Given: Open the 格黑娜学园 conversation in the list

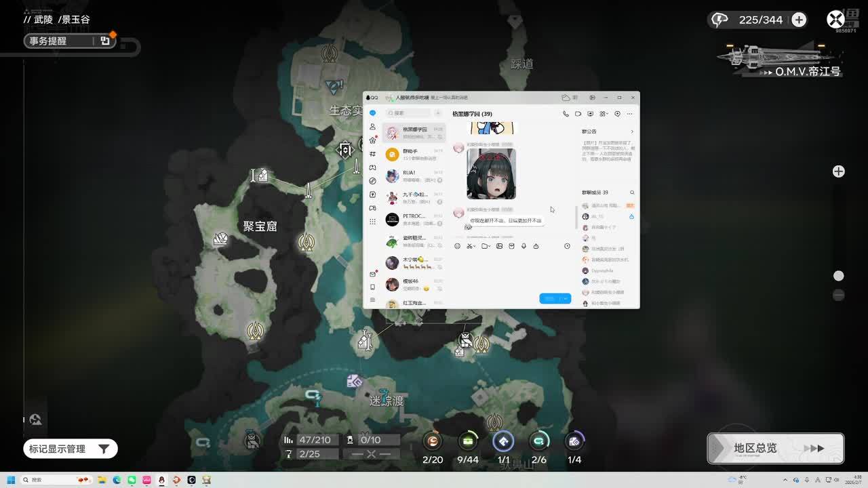Looking at the screenshot, I should [414, 132].
